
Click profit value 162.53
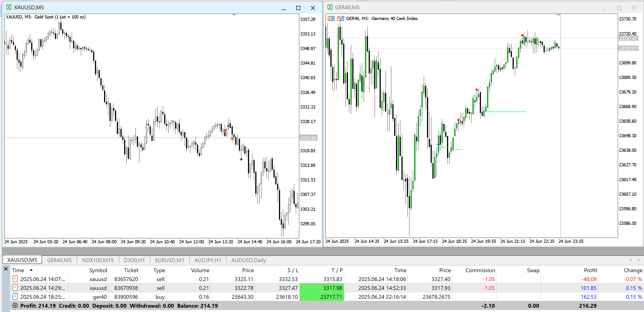click(588, 297)
